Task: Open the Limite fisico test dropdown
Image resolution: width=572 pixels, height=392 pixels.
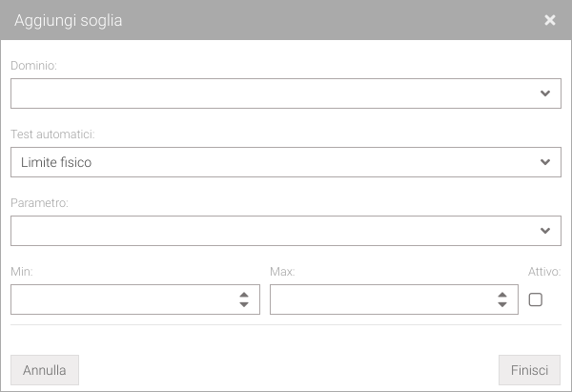Action: coord(276,162)
